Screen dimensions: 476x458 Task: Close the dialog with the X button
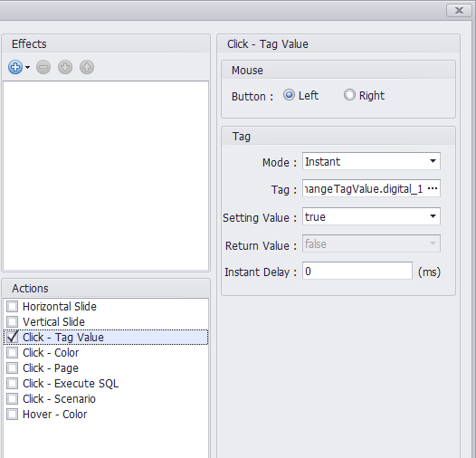point(459,11)
